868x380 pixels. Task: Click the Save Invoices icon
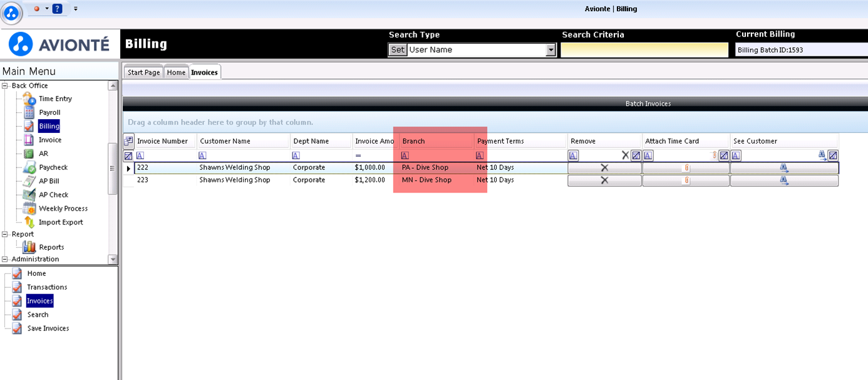[17, 329]
